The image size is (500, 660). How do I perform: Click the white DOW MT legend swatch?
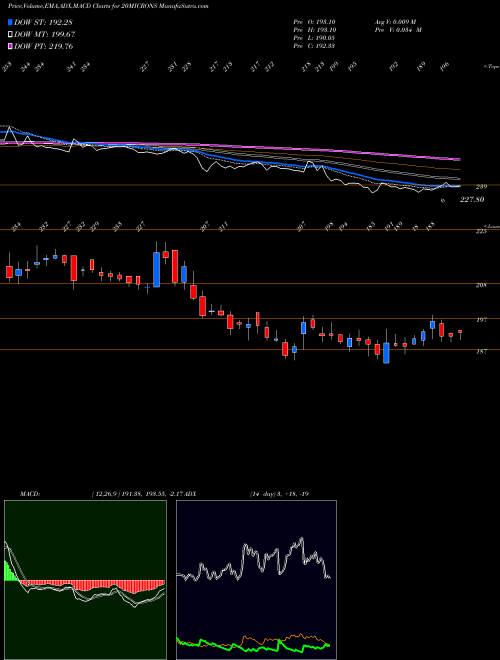[x=11, y=35]
